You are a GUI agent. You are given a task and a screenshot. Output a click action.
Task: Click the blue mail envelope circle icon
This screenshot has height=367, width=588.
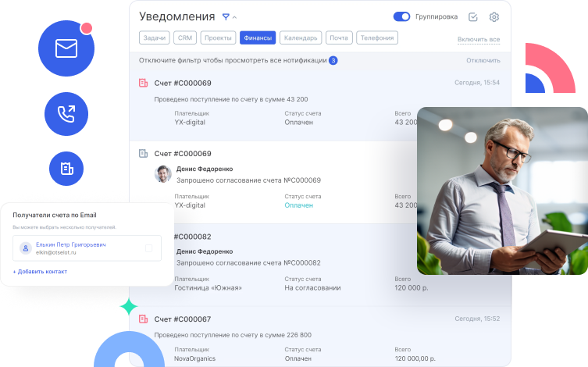tap(66, 48)
